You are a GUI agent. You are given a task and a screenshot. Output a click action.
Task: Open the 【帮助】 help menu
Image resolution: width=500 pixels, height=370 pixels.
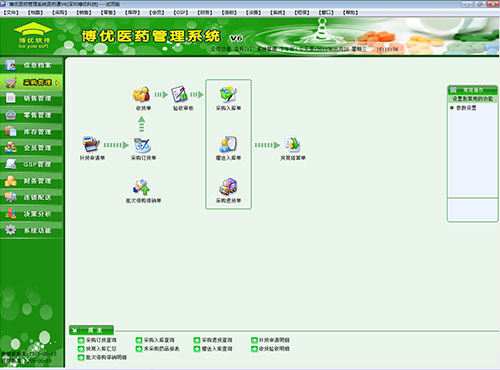coord(350,13)
